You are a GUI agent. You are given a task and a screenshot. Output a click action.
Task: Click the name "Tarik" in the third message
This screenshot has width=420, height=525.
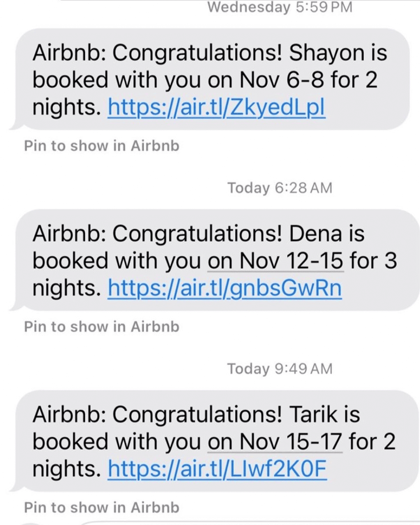point(313,415)
